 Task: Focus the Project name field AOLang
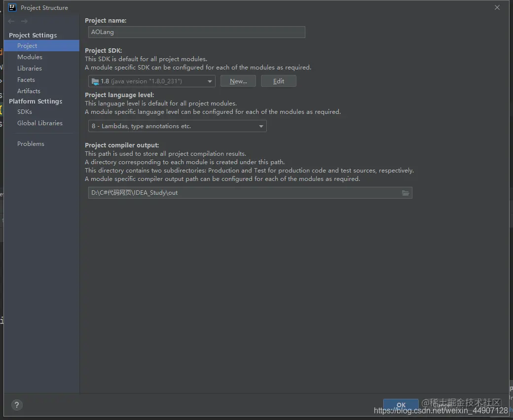click(x=197, y=32)
